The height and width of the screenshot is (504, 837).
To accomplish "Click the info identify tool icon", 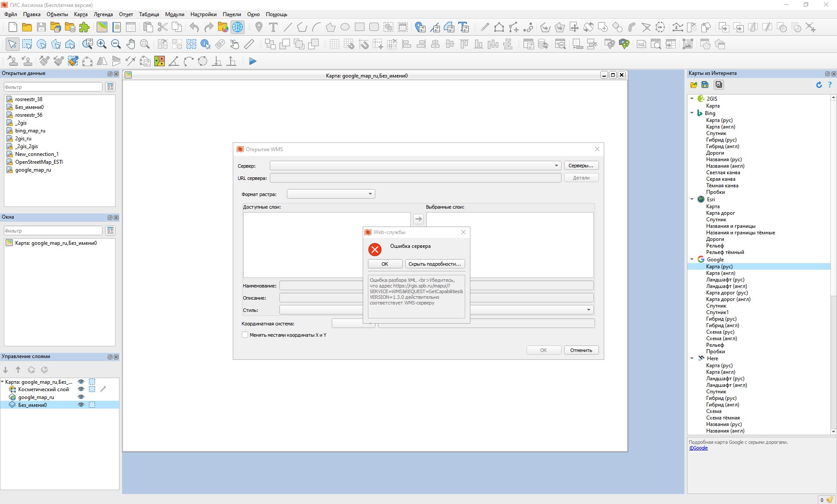I will (x=205, y=44).
